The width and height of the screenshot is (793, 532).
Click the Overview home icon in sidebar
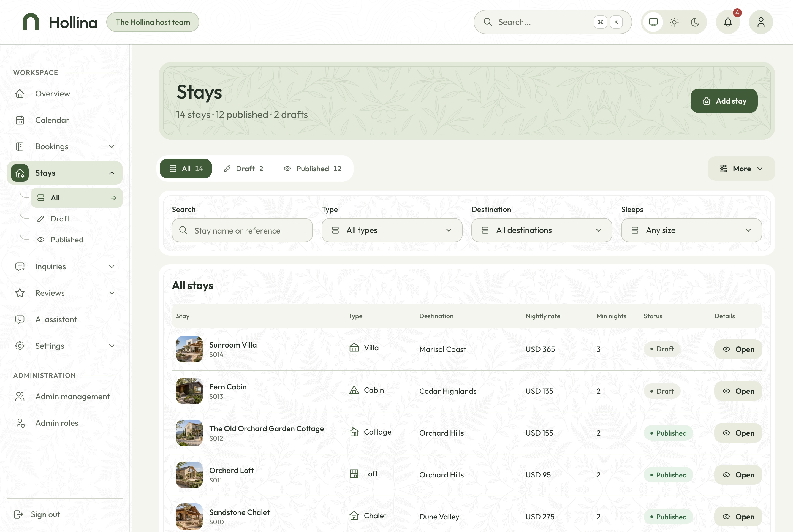(20, 94)
